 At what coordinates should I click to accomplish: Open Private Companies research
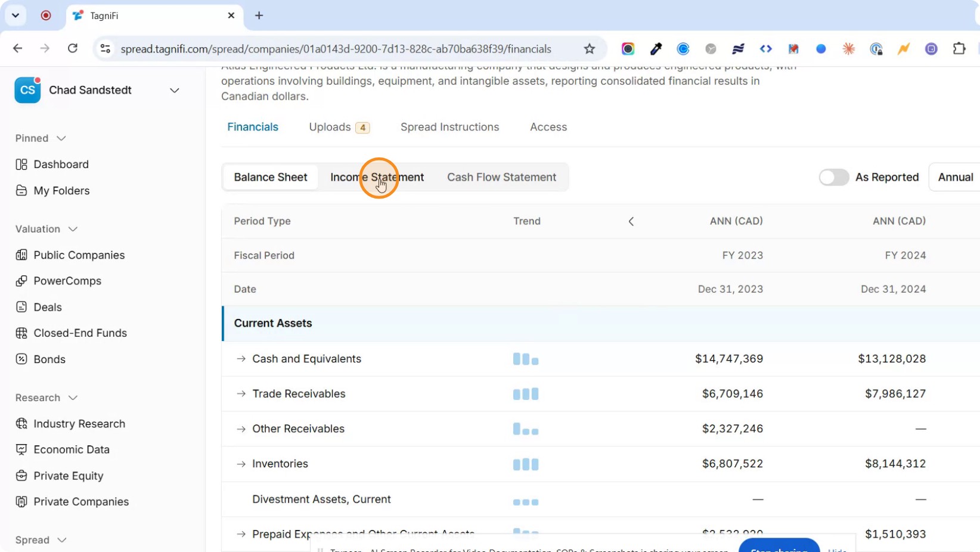(x=72, y=502)
